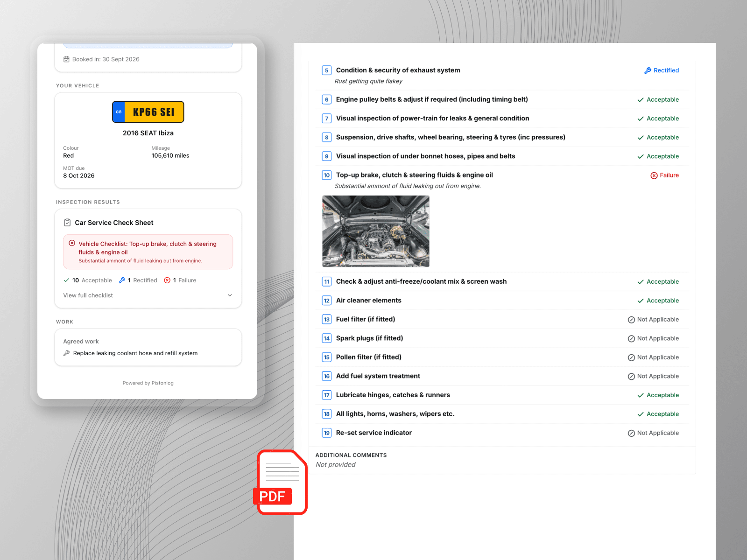Viewport: 747px width, 560px height.
Task: Click the red Vehicle Checklist failure alert
Action: pyautogui.click(x=148, y=252)
